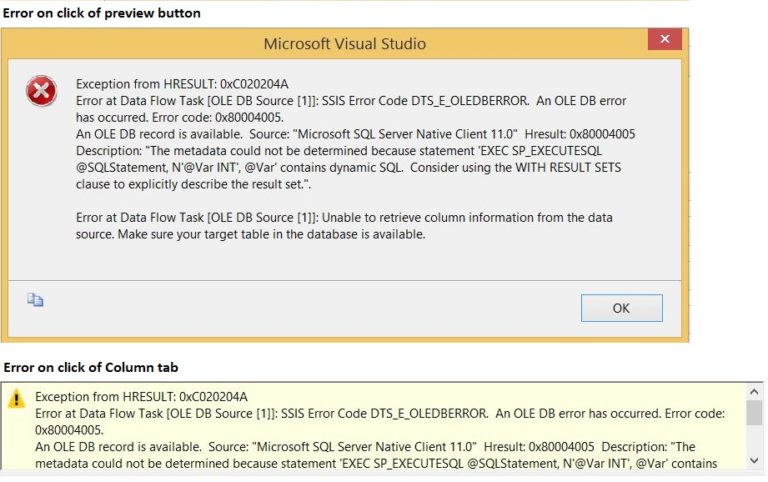Click last visible line in the warning panel
Screen dimensions: 768x482
[376, 463]
